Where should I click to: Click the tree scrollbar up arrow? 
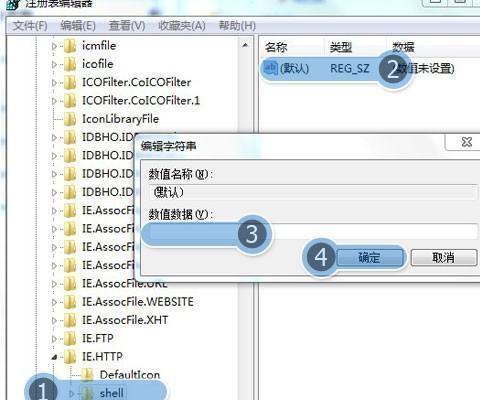(245, 45)
